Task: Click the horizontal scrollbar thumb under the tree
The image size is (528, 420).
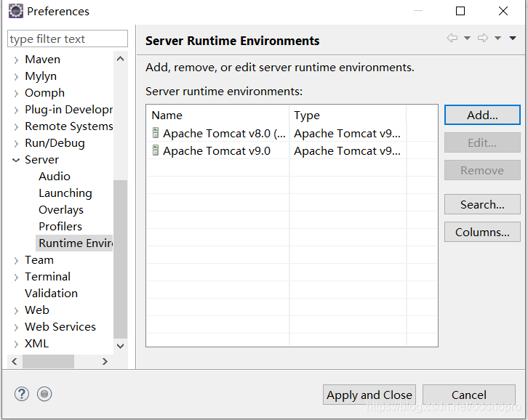Action: (48, 361)
